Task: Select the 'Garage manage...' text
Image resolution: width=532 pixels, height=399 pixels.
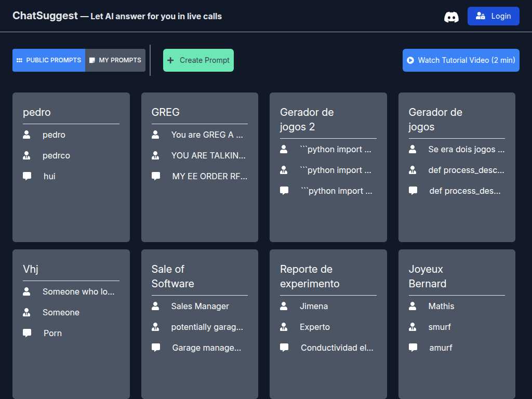Action: tap(207, 348)
